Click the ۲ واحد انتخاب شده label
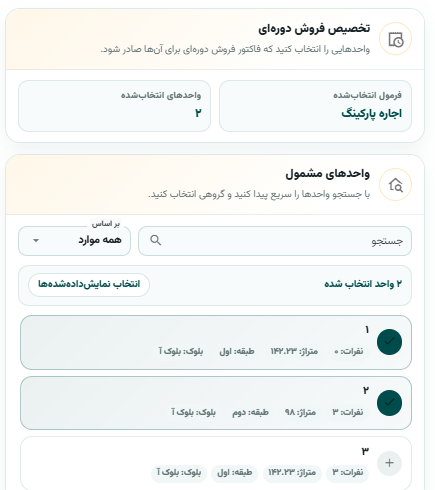Viewport: 435px width, 490px height. [x=363, y=284]
